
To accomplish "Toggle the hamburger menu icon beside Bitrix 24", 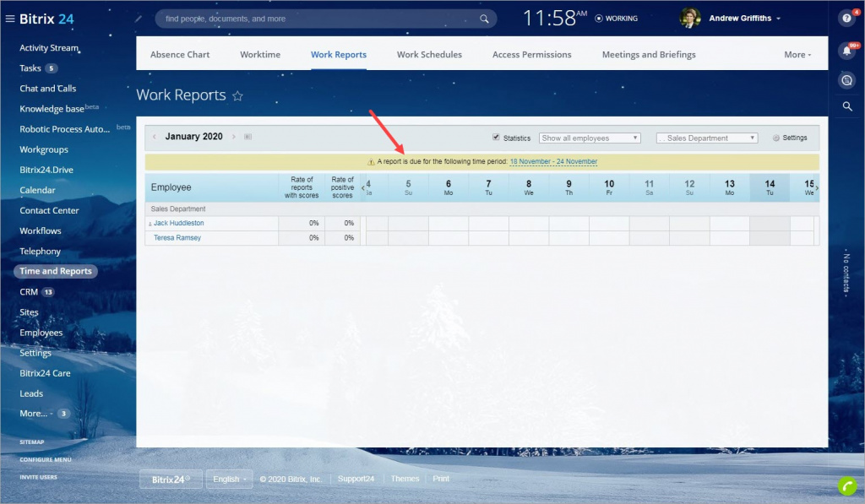I will tap(10, 19).
